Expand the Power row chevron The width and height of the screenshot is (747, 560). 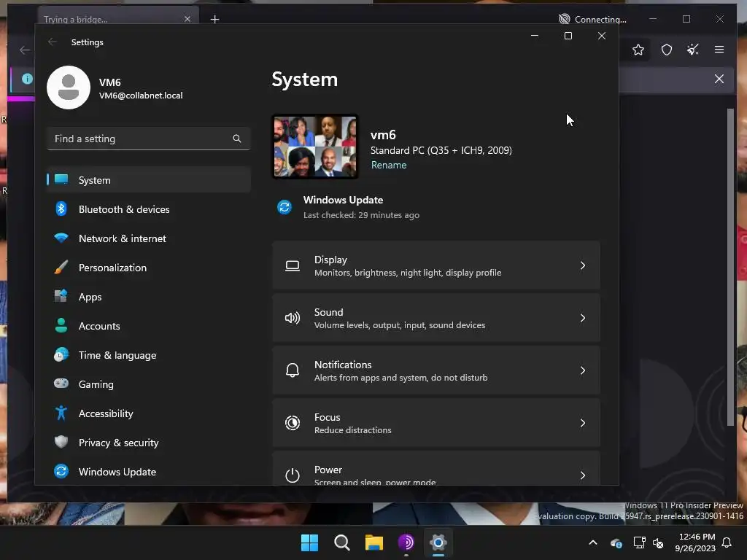tap(583, 475)
